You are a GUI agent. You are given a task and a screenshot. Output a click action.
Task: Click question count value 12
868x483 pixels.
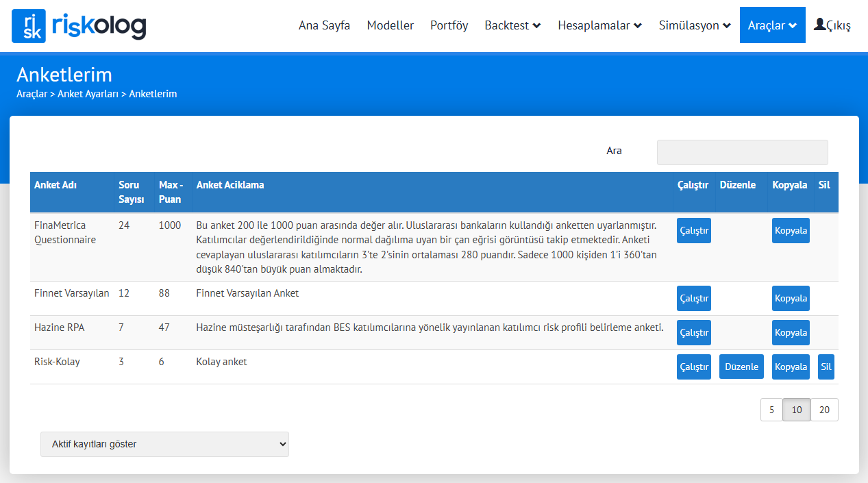pos(124,293)
